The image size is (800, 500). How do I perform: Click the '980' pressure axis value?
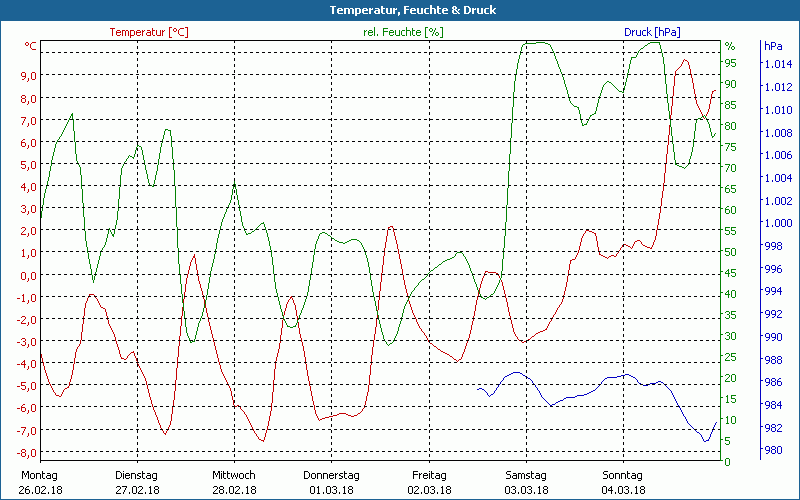pos(774,451)
